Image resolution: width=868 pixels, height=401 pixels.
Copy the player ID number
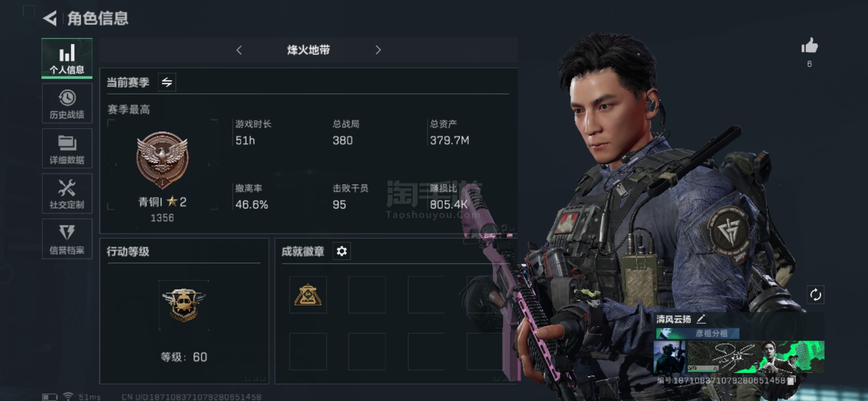pyautogui.click(x=791, y=380)
